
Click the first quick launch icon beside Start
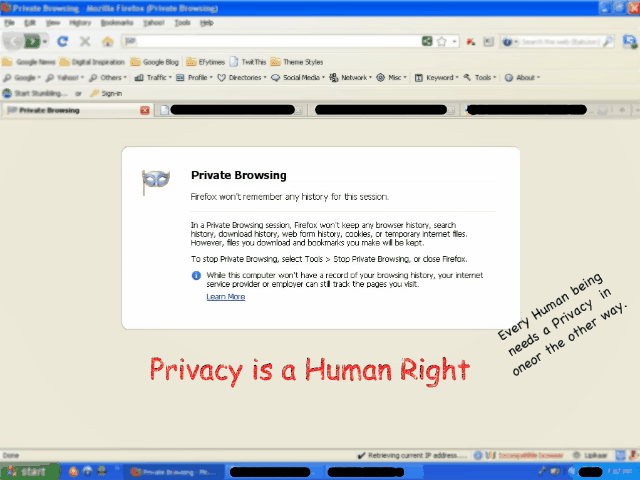click(73, 472)
